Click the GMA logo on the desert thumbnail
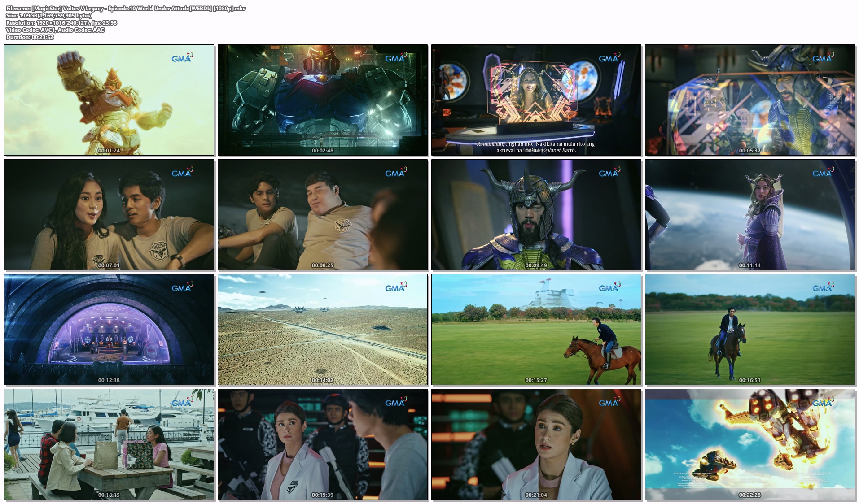The height and width of the screenshot is (504, 859). pyautogui.click(x=395, y=287)
